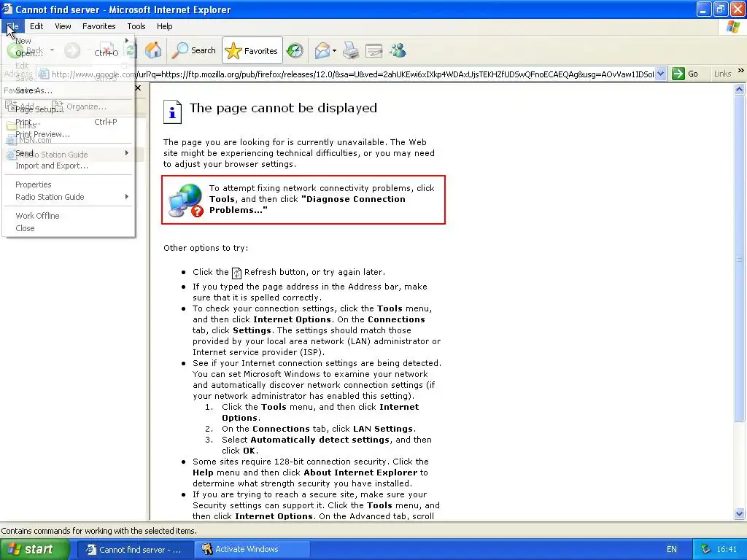Open Properties from the File menu
The image size is (747, 560).
(68, 184)
